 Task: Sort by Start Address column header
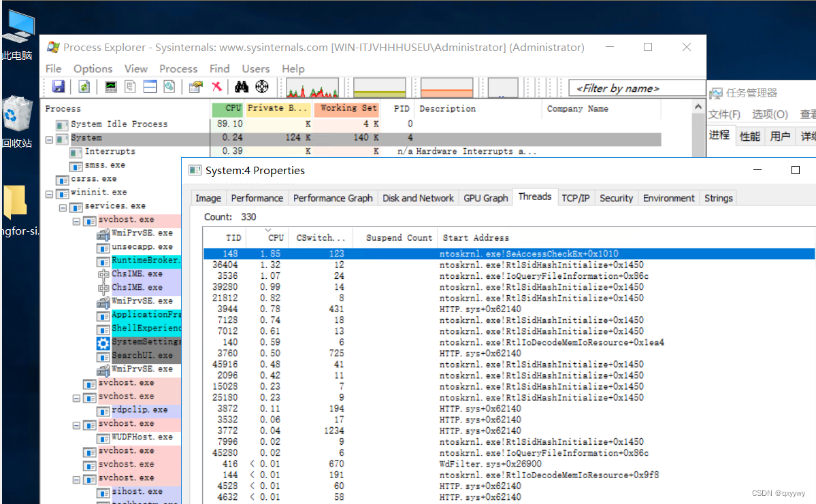(476, 237)
